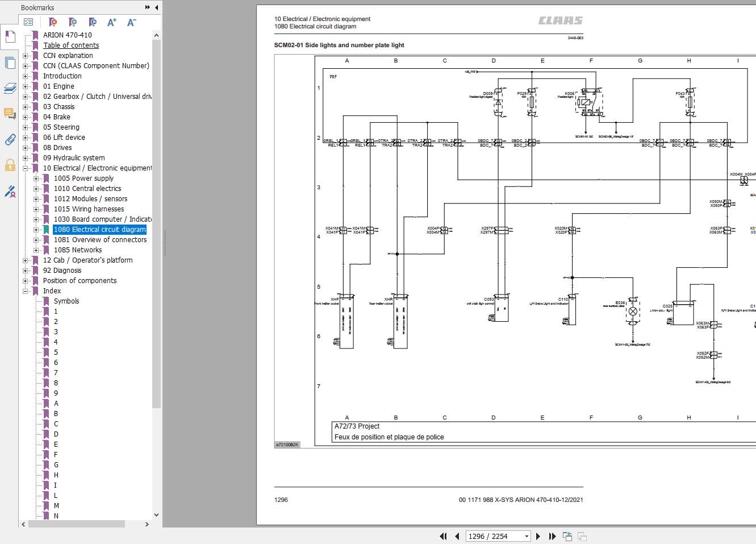Open the page number dropdown arrow

(x=527, y=536)
